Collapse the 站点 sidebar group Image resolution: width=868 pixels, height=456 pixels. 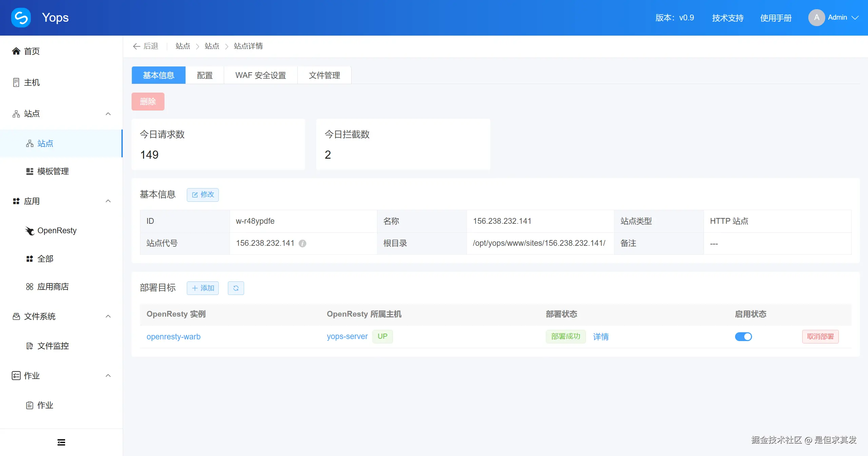click(x=108, y=114)
